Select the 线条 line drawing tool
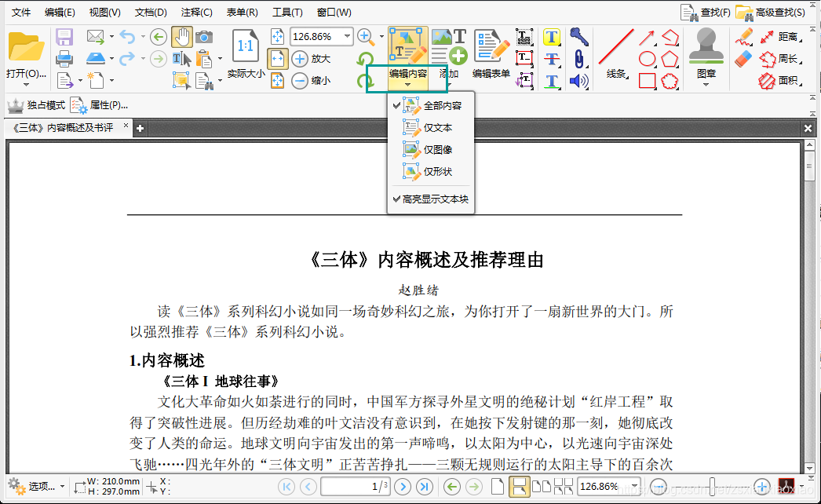The image size is (821, 504). [616, 54]
